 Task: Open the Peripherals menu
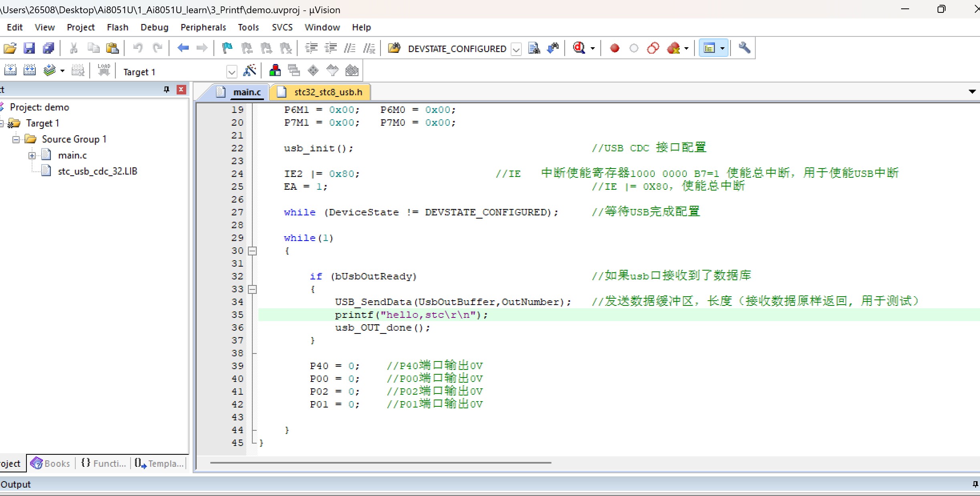[203, 27]
